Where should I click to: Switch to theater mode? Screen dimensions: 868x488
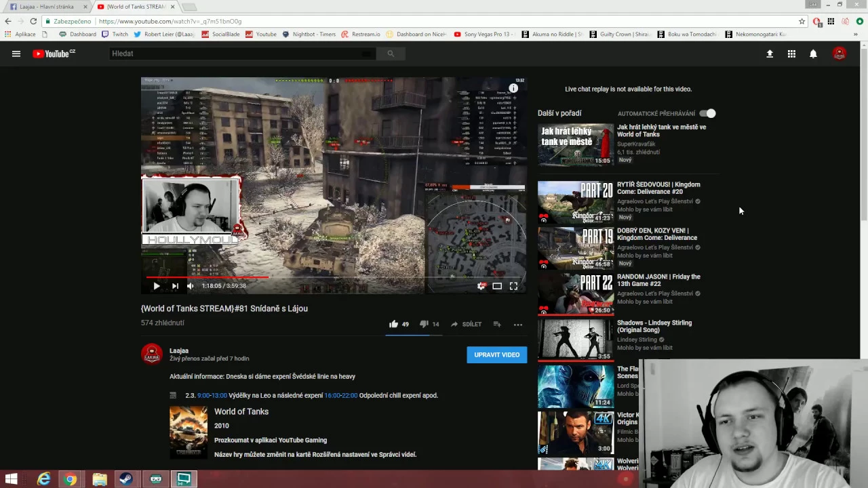(497, 286)
